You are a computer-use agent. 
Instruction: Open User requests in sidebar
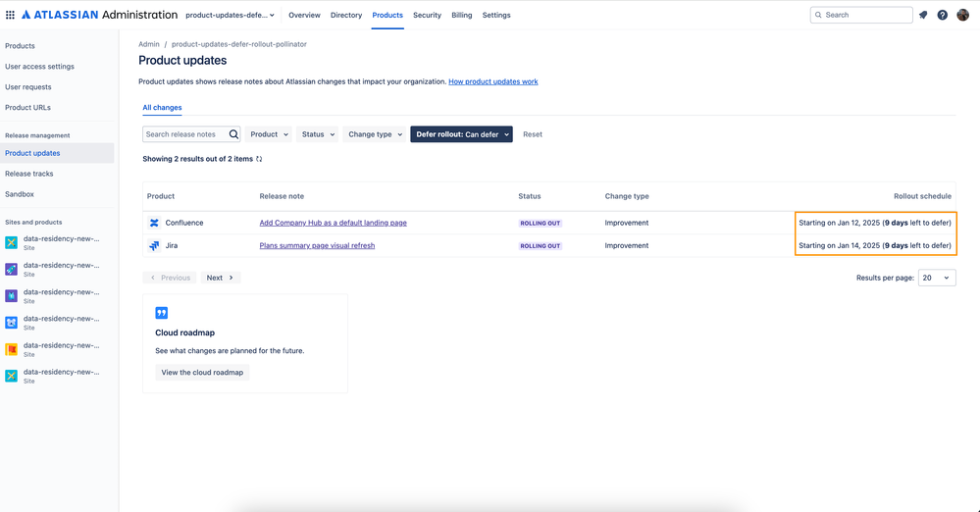click(x=28, y=87)
